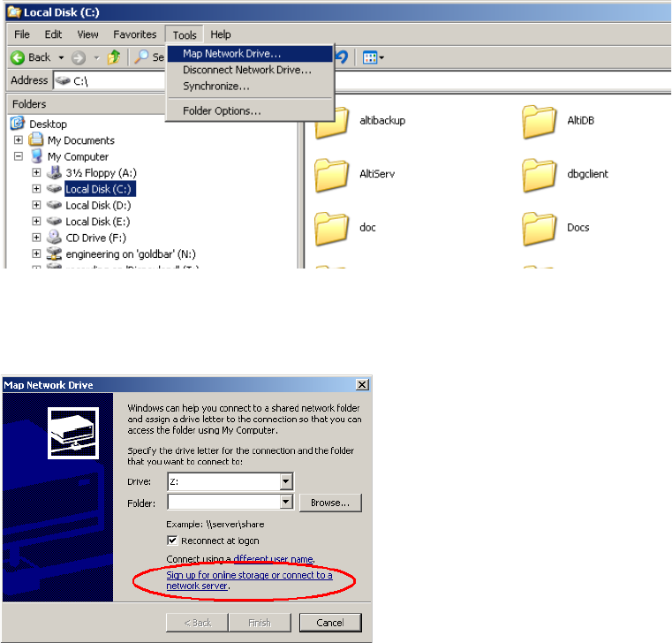The image size is (672, 643).
Task: Choose Disconnect Network Drive menu entry
Action: [x=249, y=70]
